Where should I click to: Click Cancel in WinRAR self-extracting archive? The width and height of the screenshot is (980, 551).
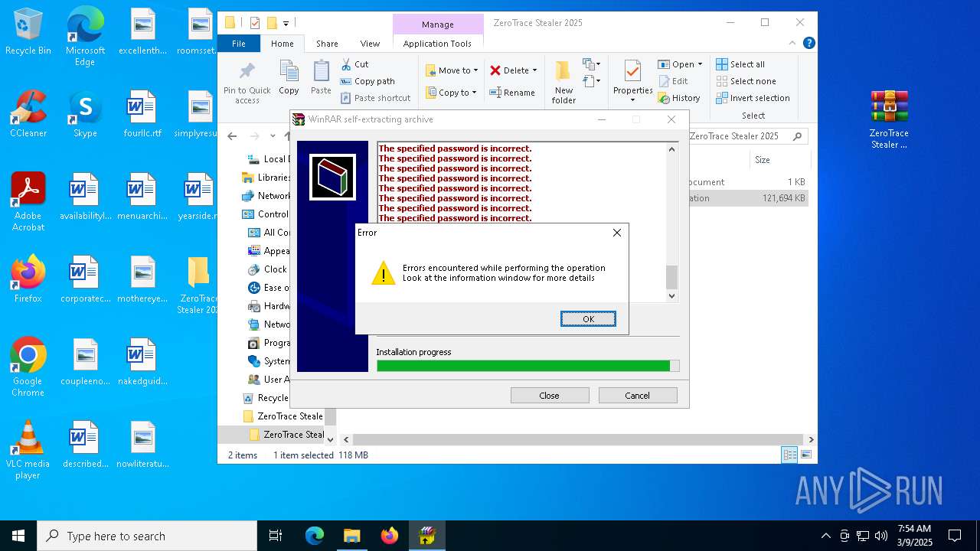point(638,396)
